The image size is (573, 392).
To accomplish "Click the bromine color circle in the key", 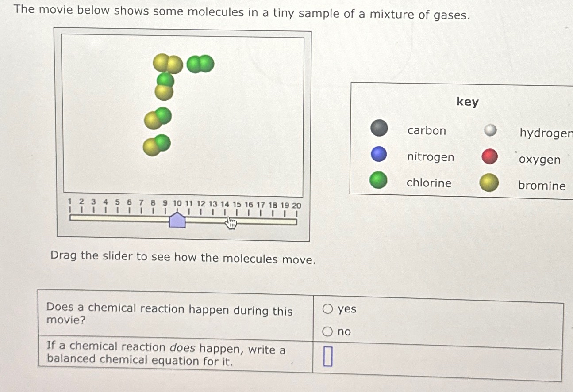I will (489, 183).
